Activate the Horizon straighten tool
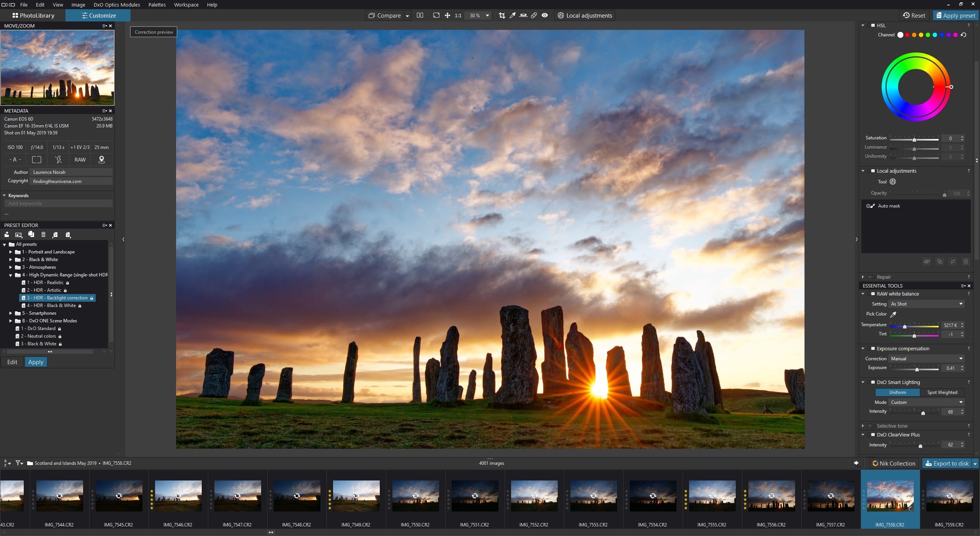The image size is (980, 536). pyautogui.click(x=523, y=15)
